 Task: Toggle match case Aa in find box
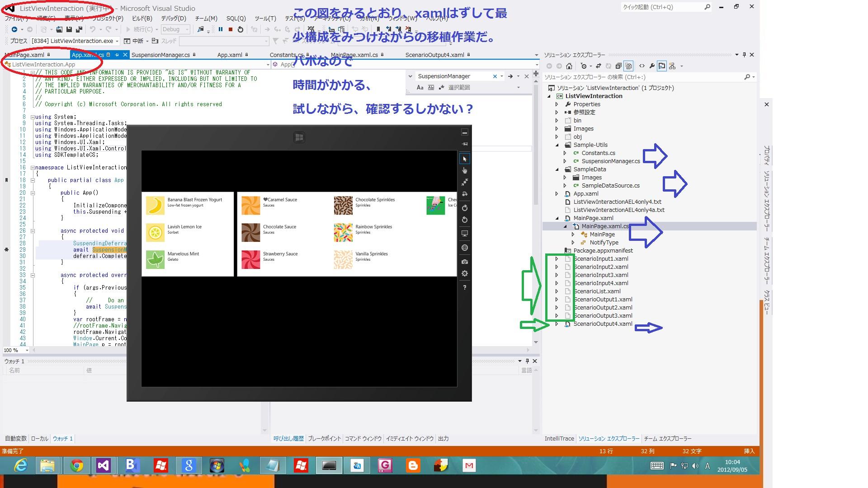420,88
